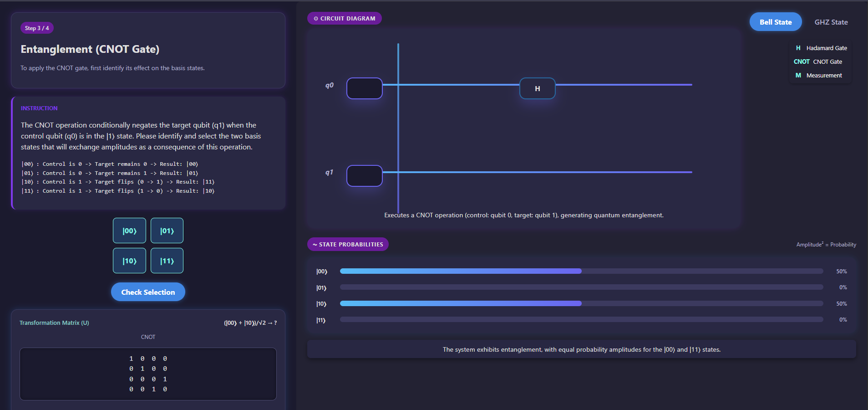This screenshot has height=410, width=868.
Task: Click the State Probabilities header badge
Action: 348,244
